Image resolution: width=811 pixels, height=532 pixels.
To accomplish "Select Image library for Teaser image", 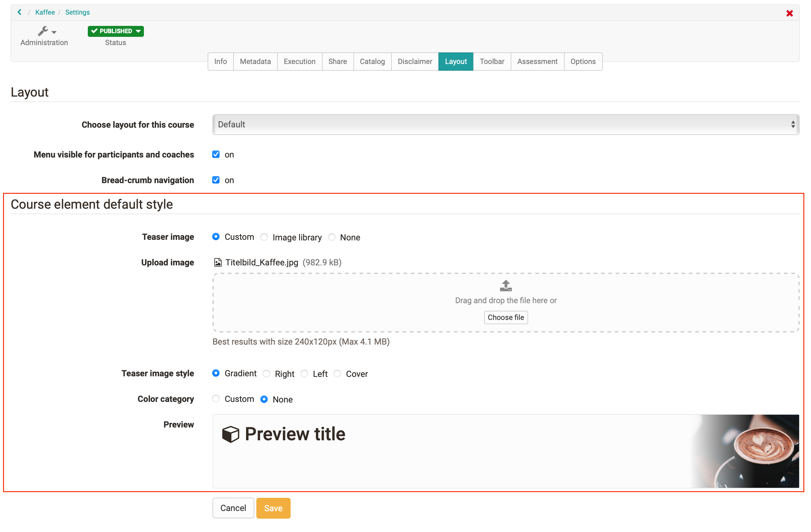I will [264, 237].
